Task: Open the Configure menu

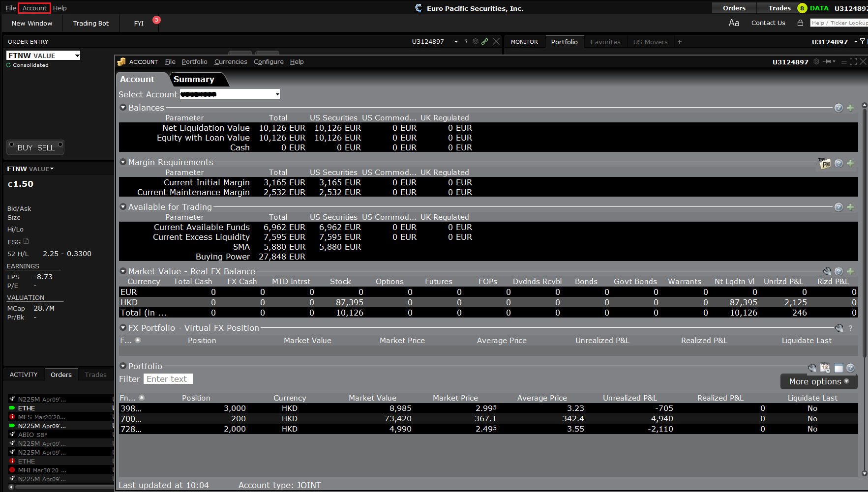Action: click(x=269, y=62)
